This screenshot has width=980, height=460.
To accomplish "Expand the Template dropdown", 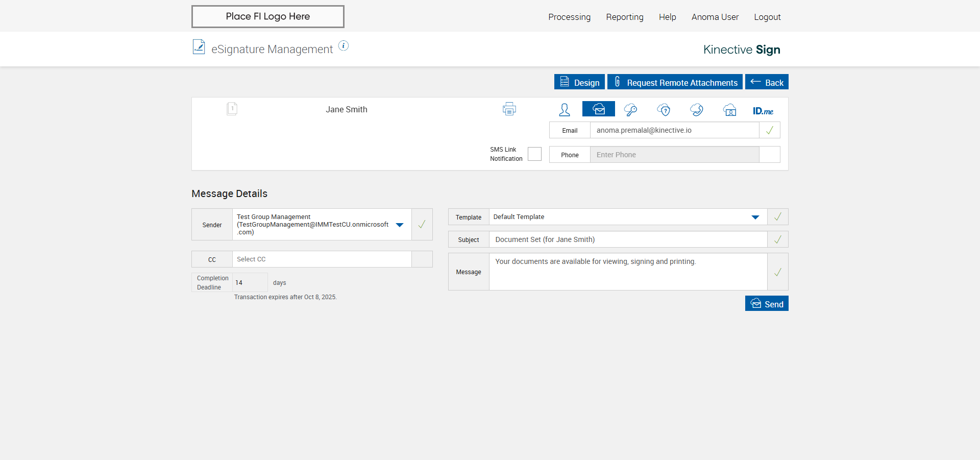I will (x=755, y=217).
